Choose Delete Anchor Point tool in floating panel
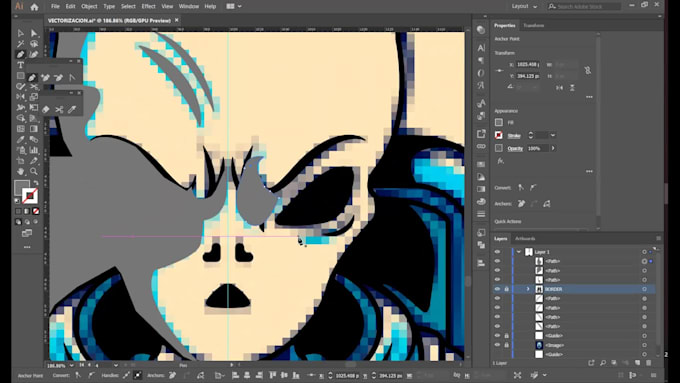Screen dimensions: 680x383 (x=59, y=78)
